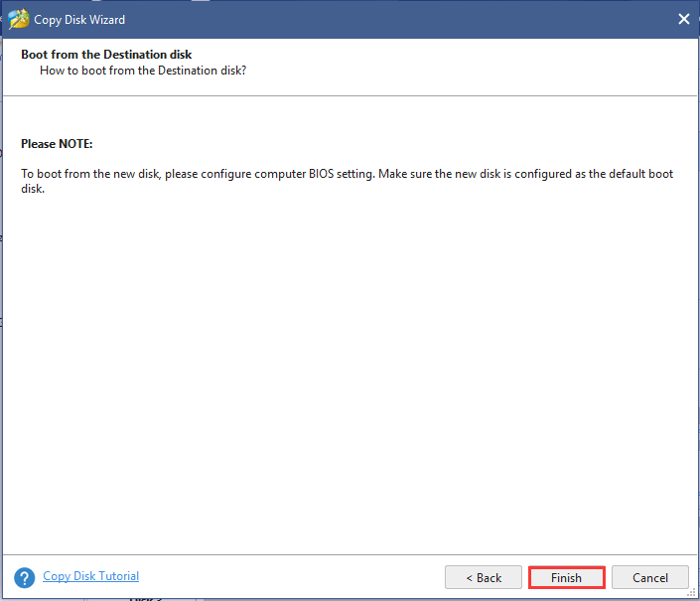The width and height of the screenshot is (700, 601).
Task: Click 'How to boot from the Destination disk?' subtitle
Action: click(142, 71)
